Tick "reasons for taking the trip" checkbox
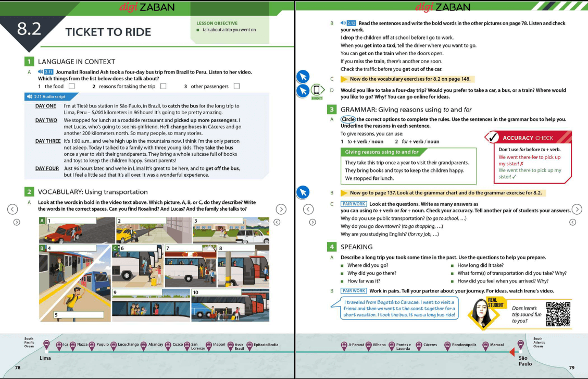588x379 pixels. point(163,87)
